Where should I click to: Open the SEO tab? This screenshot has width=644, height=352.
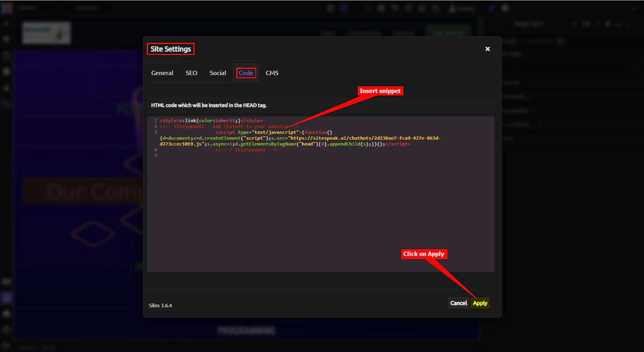tap(191, 73)
